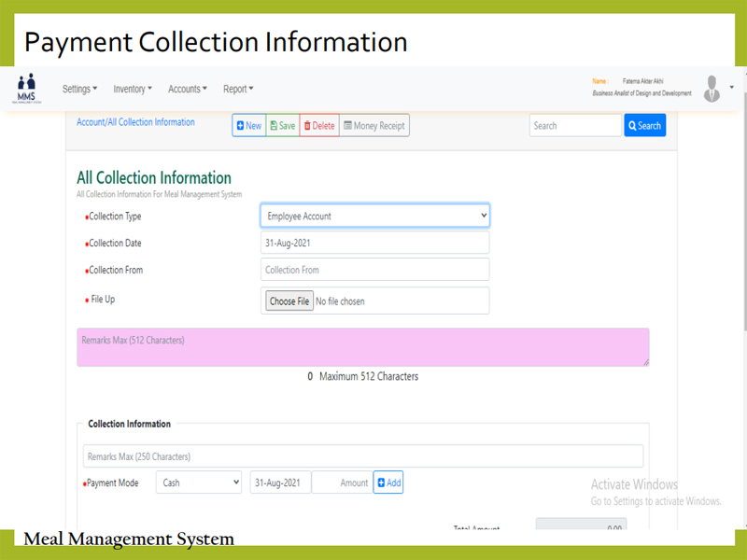Viewport: 747px width, 560px height.
Task: Click the Save toolbar button
Action: pos(282,126)
